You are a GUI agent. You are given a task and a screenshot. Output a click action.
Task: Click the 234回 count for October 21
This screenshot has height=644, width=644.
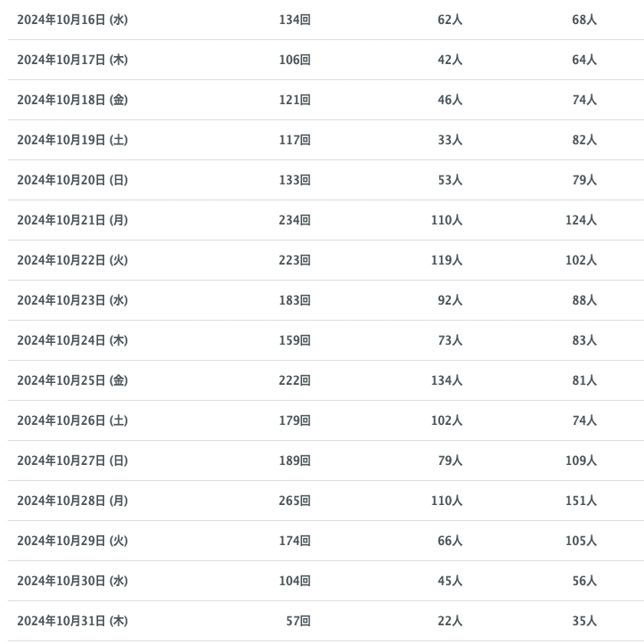pos(294,220)
